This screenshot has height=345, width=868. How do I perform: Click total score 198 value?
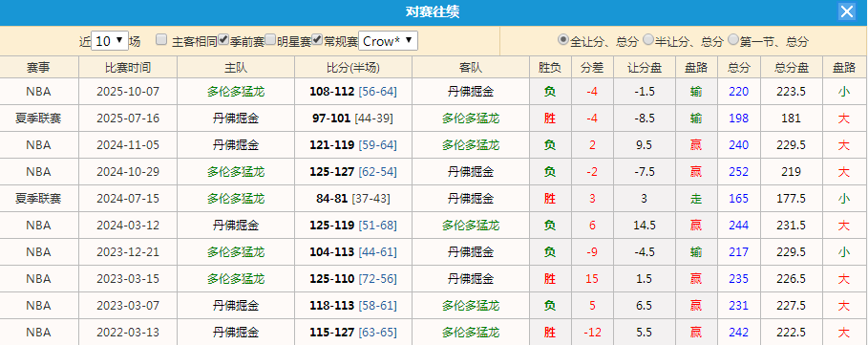pyautogui.click(x=738, y=118)
